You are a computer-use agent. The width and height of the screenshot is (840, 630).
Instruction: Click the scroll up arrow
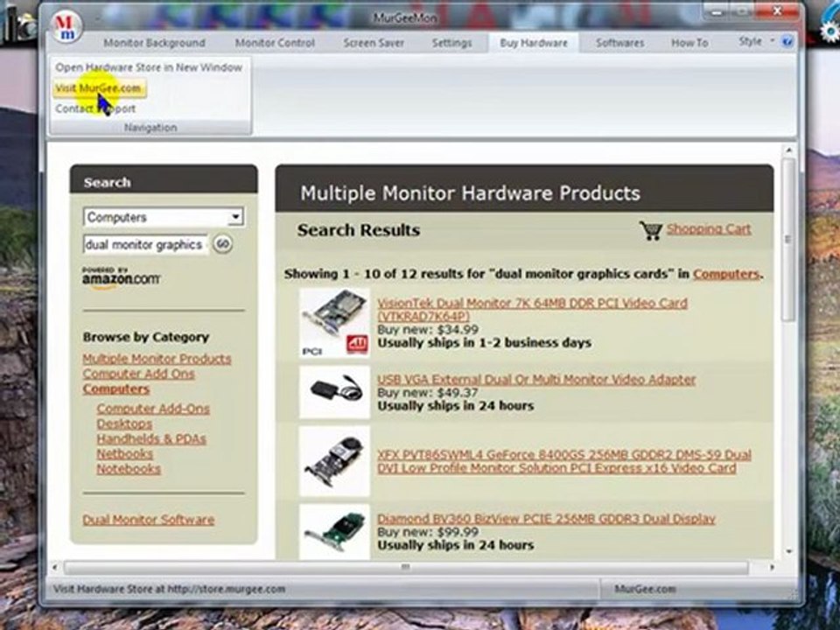click(788, 151)
